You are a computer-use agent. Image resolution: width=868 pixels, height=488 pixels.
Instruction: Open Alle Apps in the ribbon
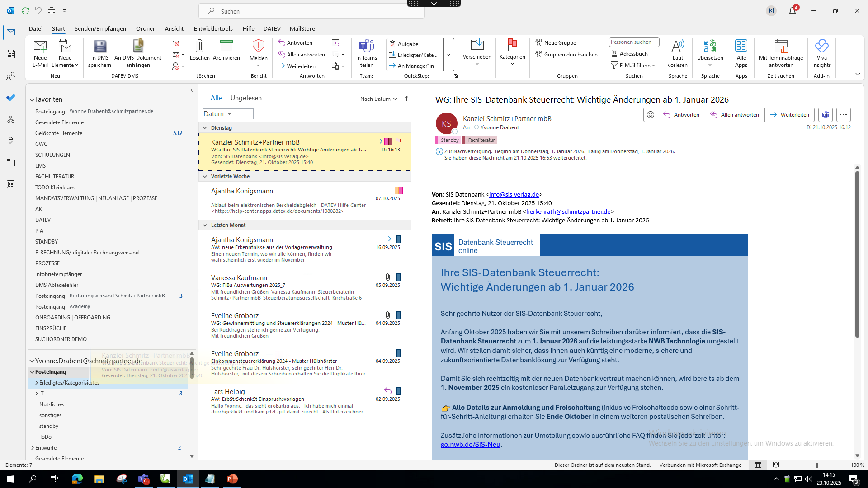pyautogui.click(x=741, y=53)
